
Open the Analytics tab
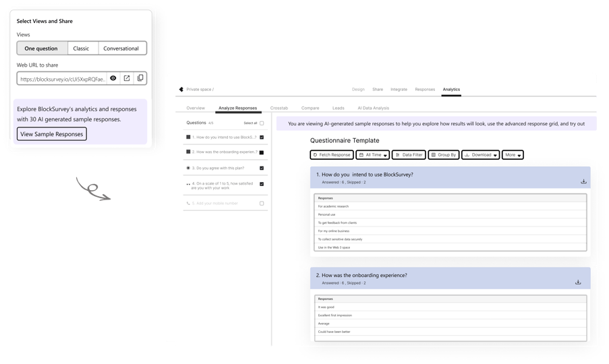451,89
